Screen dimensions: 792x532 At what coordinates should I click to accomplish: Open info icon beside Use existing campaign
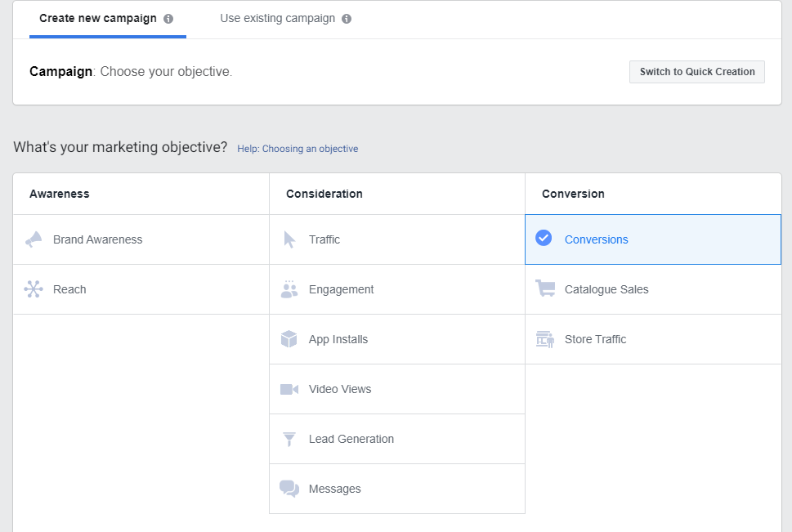point(347,19)
